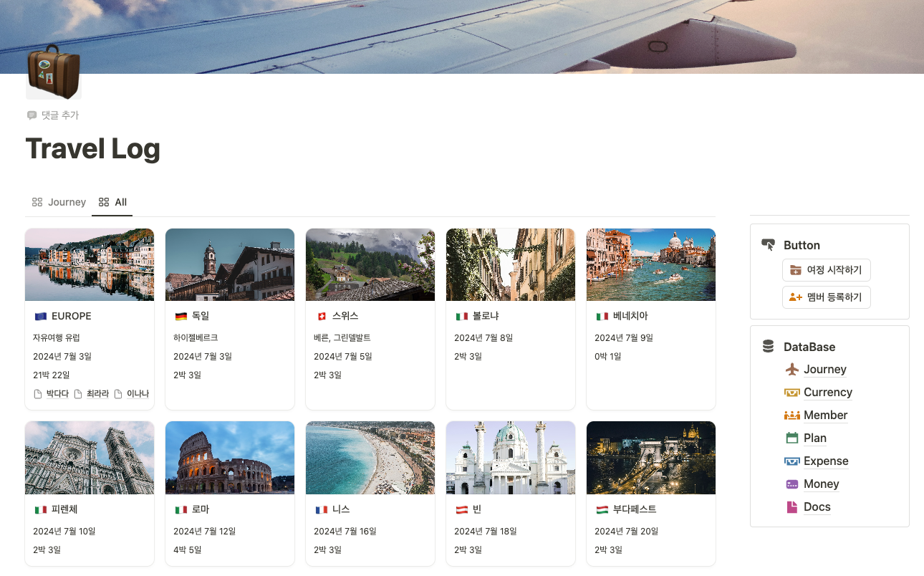This screenshot has width=924, height=576.
Task: Click 2024년 7월 8일 date on 볼로냐 card
Action: pos(483,337)
